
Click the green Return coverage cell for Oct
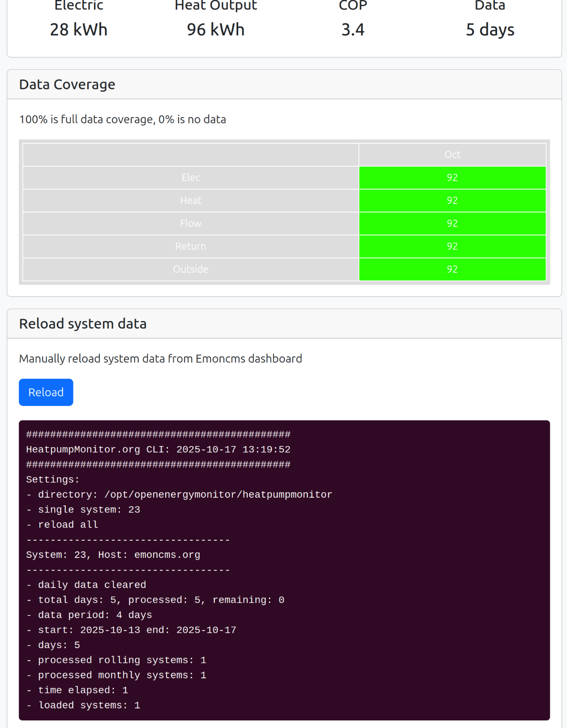[452, 246]
